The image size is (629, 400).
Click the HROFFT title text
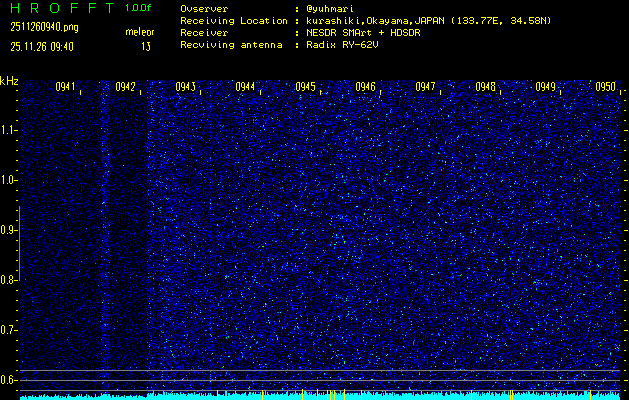61,8
